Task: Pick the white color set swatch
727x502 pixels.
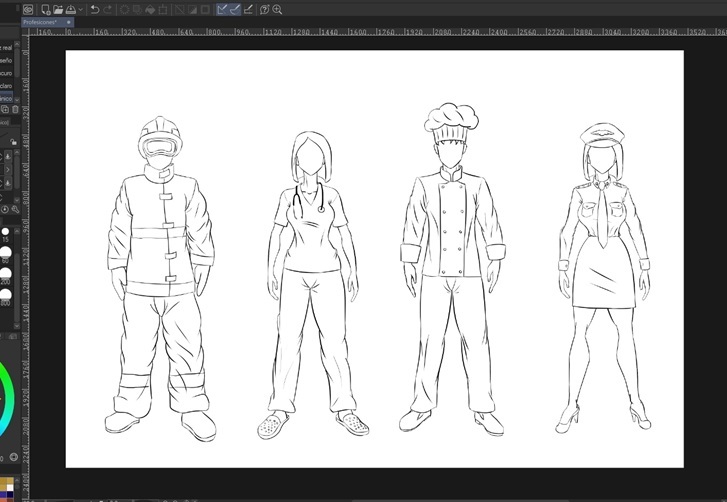Action: 10,488
